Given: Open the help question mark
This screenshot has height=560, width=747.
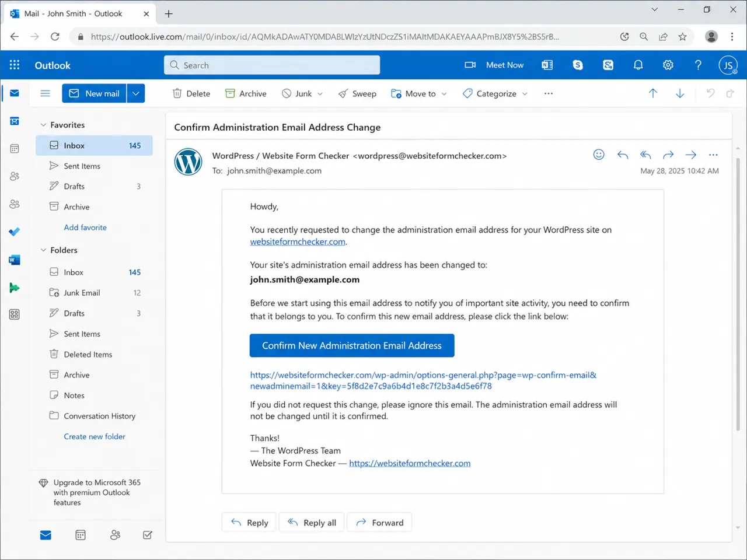Looking at the screenshot, I should pos(698,65).
